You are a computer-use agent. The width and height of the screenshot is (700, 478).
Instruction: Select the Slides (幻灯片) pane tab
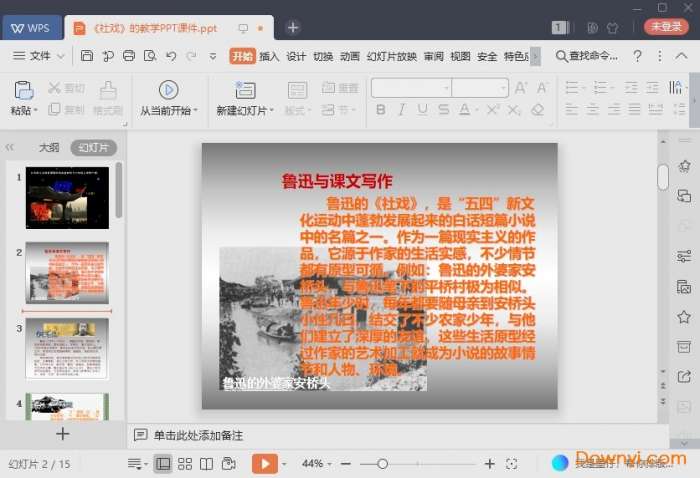click(x=93, y=147)
